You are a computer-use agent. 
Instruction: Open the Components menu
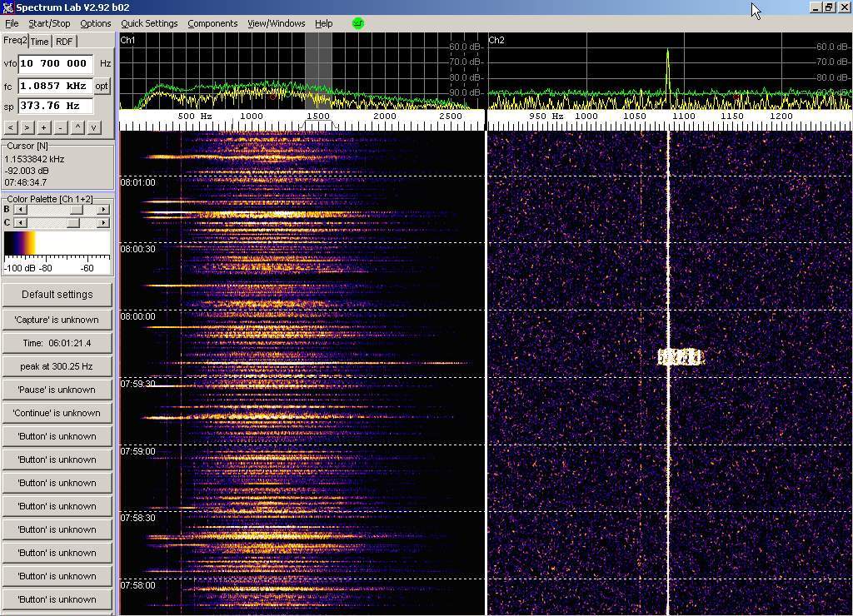pos(212,23)
